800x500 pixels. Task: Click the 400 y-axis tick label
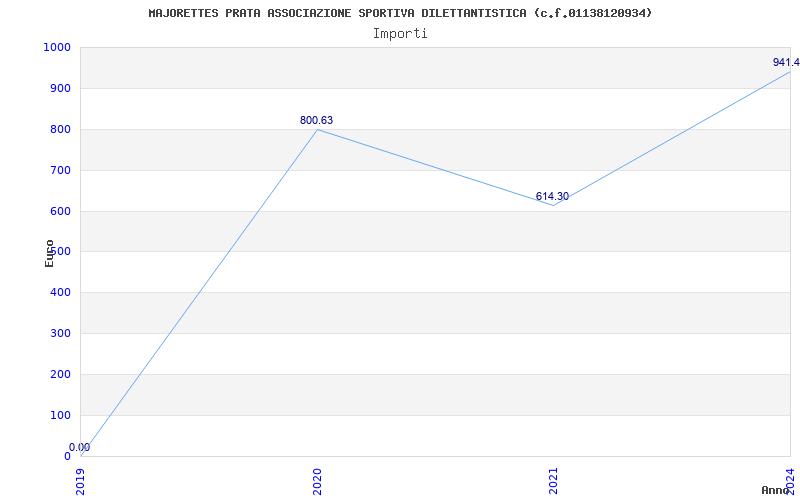60,292
